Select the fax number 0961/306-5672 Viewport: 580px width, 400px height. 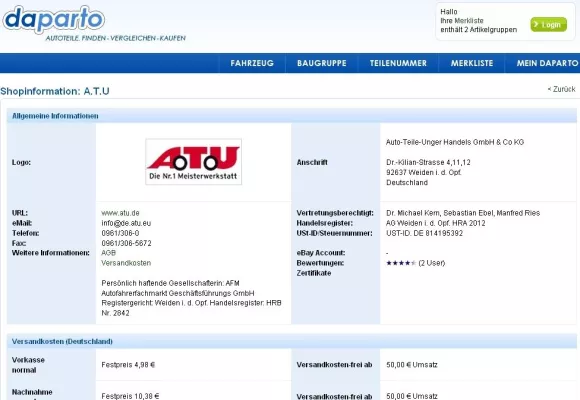[126, 243]
